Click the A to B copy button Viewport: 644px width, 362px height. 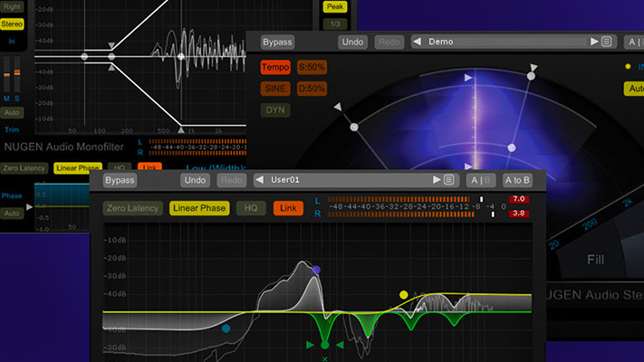[x=518, y=180]
